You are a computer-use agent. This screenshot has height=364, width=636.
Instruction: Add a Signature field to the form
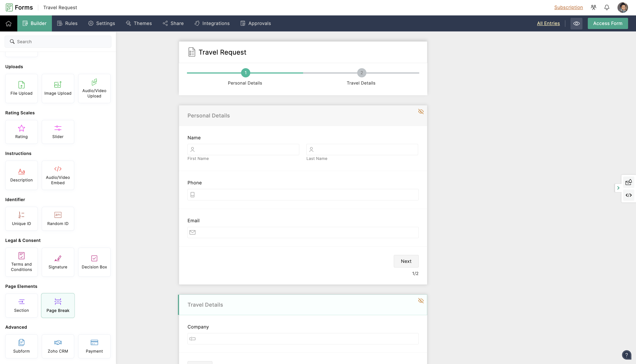click(58, 262)
